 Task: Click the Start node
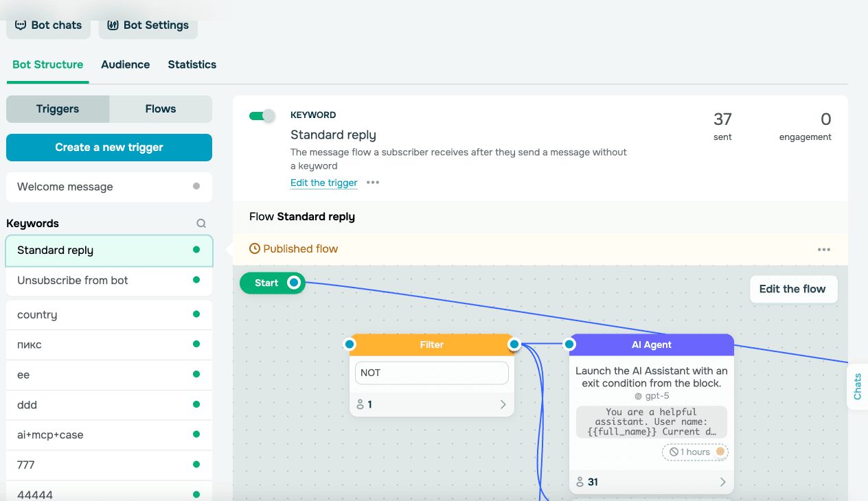[272, 283]
